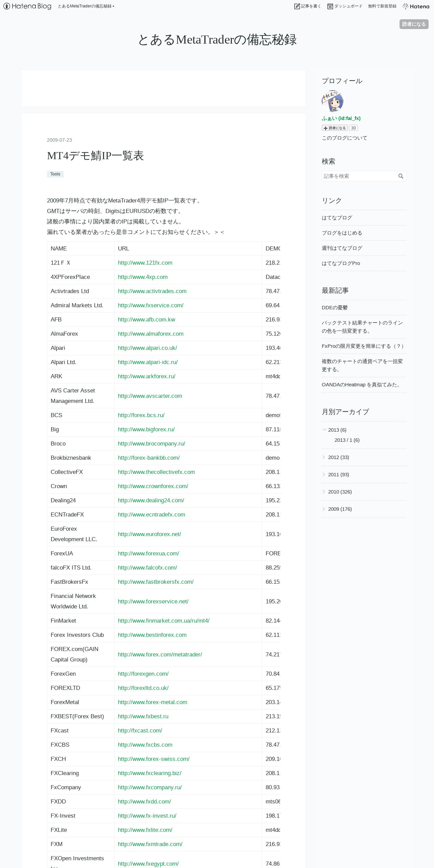The width and height of the screenshot is (434, 868).
Task: Open http://www.alpari.co.uk/ link
Action: coord(147,348)
